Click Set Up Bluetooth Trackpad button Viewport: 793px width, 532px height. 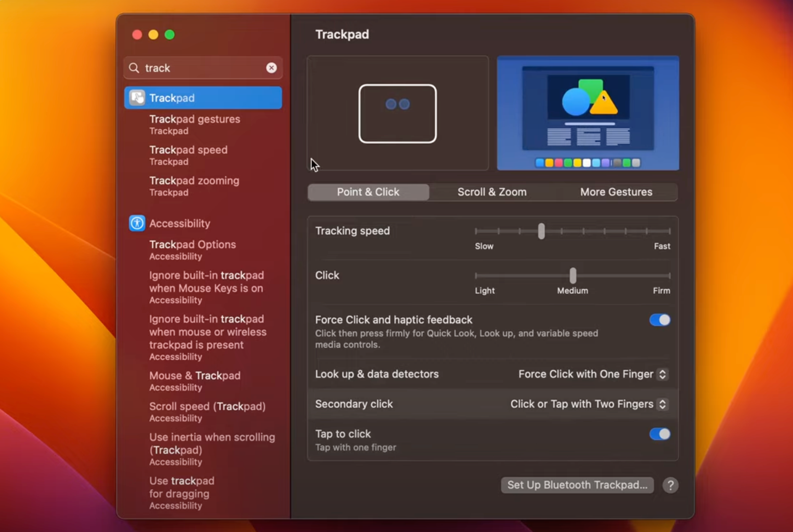click(576, 485)
